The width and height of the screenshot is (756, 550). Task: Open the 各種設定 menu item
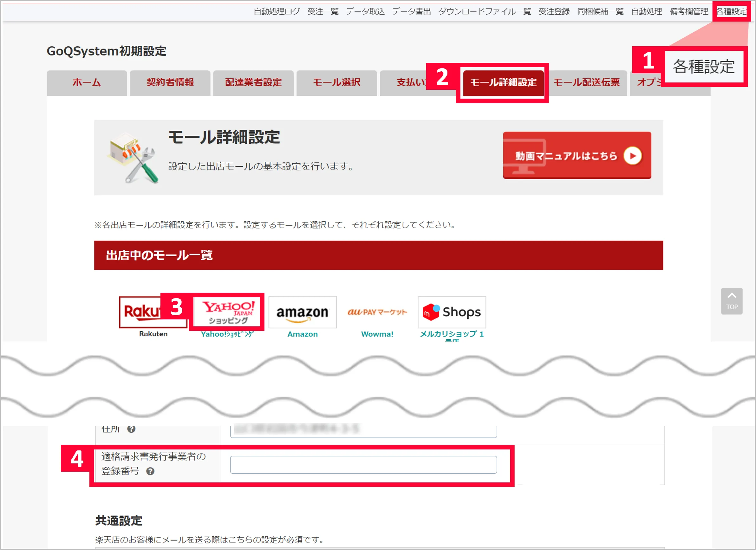point(731,12)
